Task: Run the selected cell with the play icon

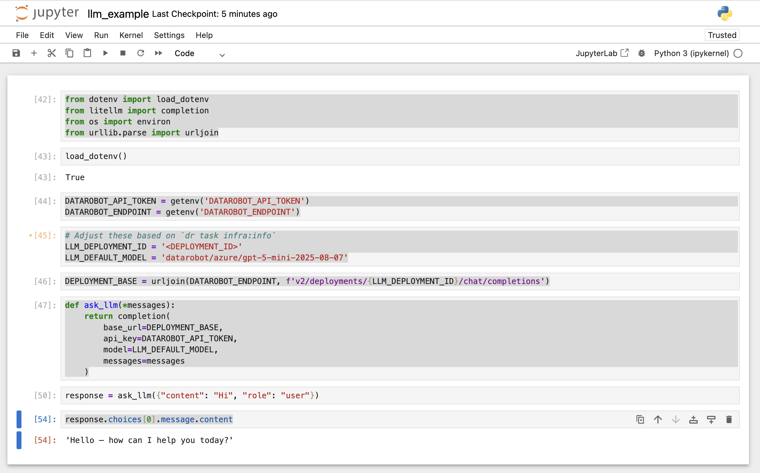Action: tap(105, 53)
